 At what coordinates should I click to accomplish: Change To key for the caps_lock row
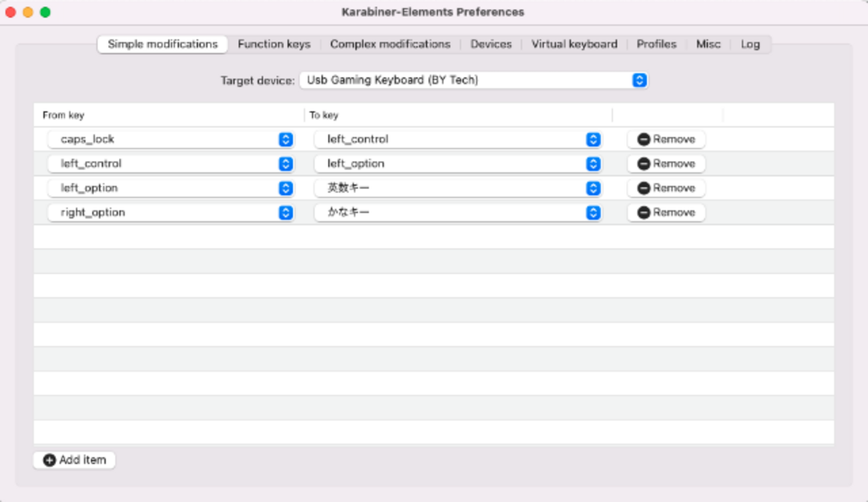tap(457, 140)
